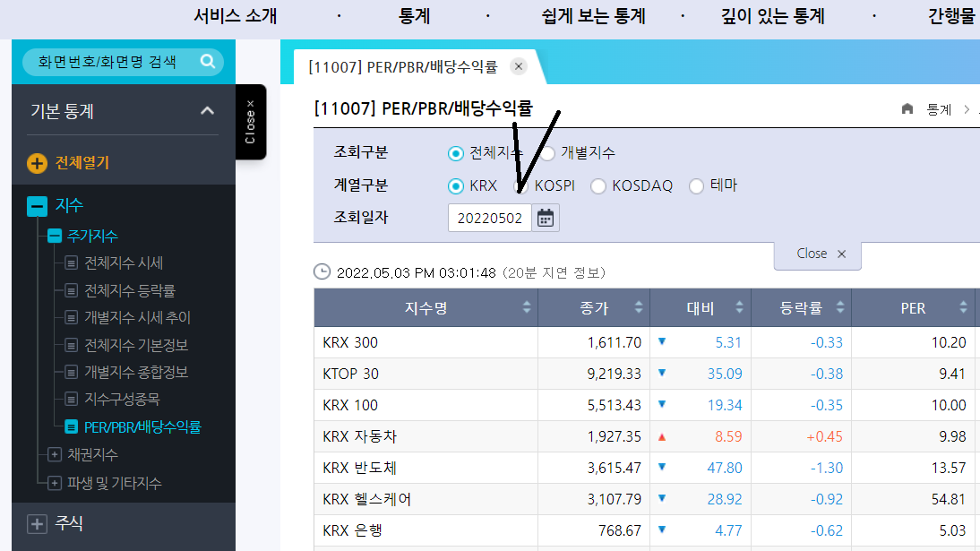Click the home icon in the breadcrumb
The image size is (980, 551).
[907, 108]
